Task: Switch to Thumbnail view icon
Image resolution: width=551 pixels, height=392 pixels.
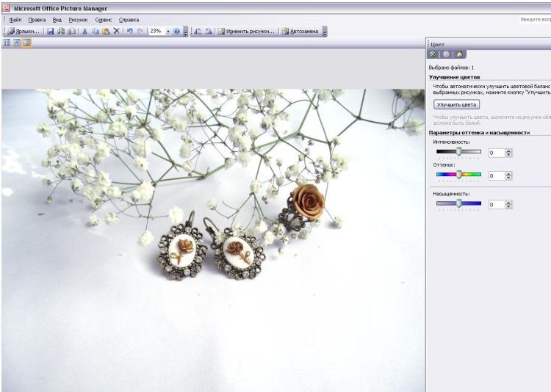Action: click(7, 43)
